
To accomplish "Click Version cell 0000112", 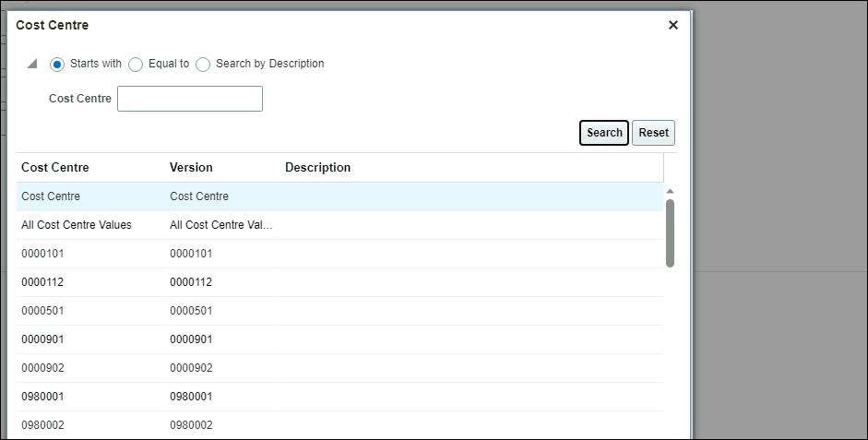I will pos(191,282).
